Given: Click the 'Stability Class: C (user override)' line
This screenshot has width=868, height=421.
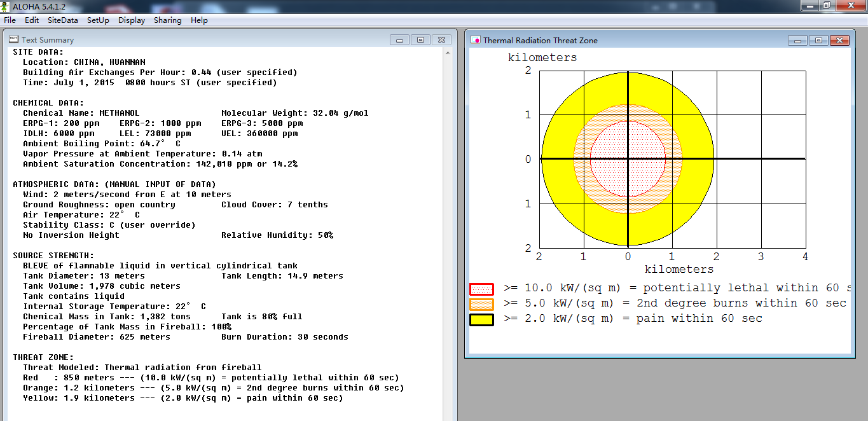Looking at the screenshot, I should 109,225.
